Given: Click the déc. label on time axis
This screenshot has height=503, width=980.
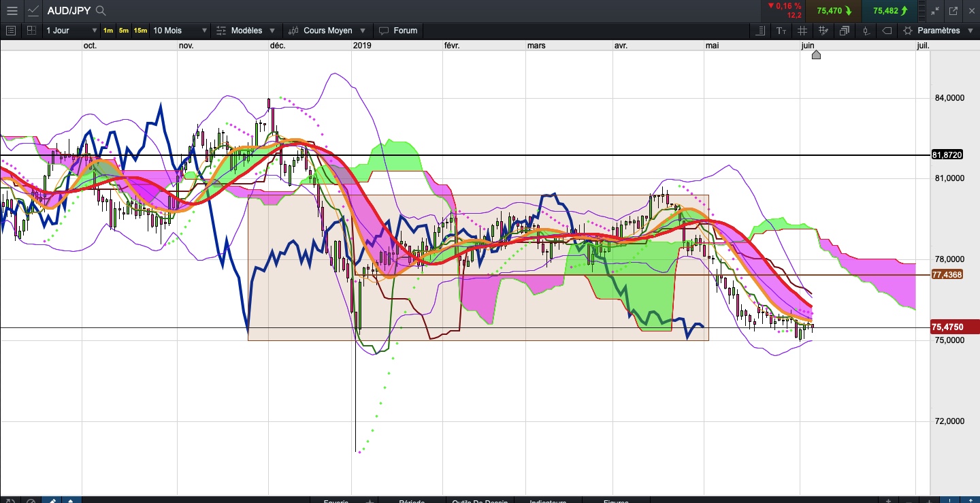Looking at the screenshot, I should coord(278,46).
